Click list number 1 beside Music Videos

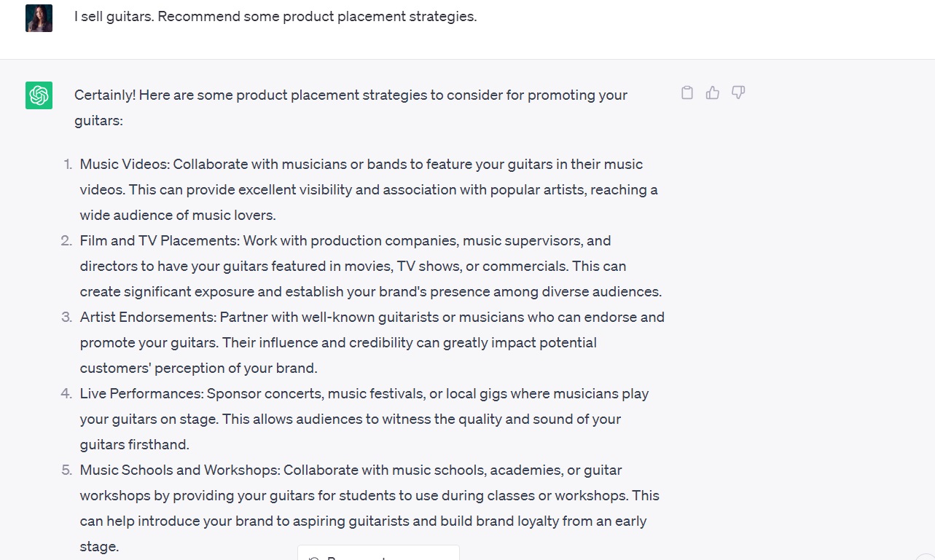click(67, 165)
